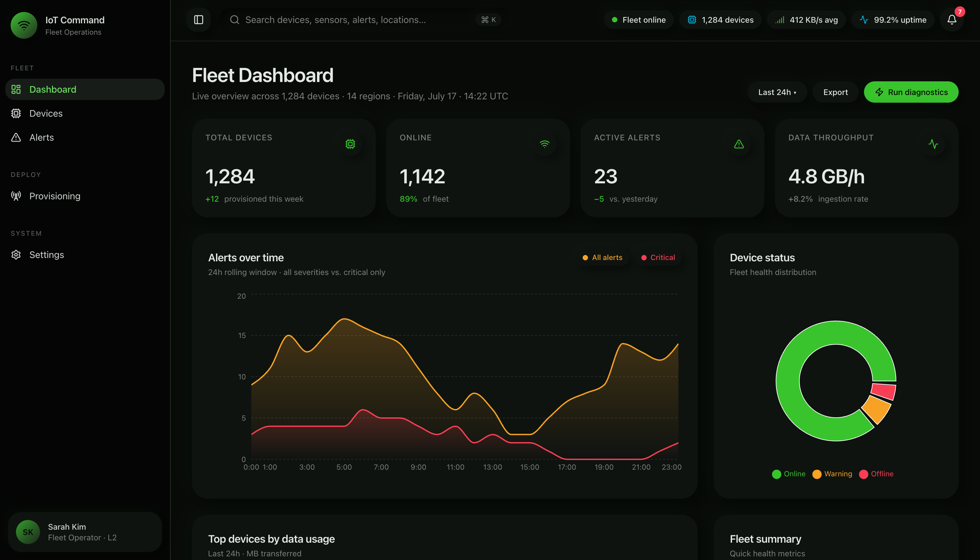Click the Total Devices 1,284 value
This screenshot has height=560, width=980.
tap(230, 177)
